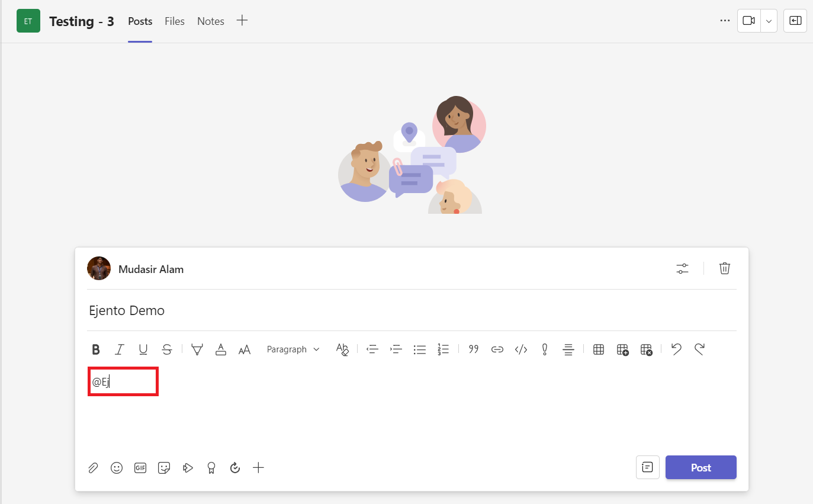This screenshot has width=813, height=504.
Task: Discard the post with the trash icon
Action: pos(724,268)
